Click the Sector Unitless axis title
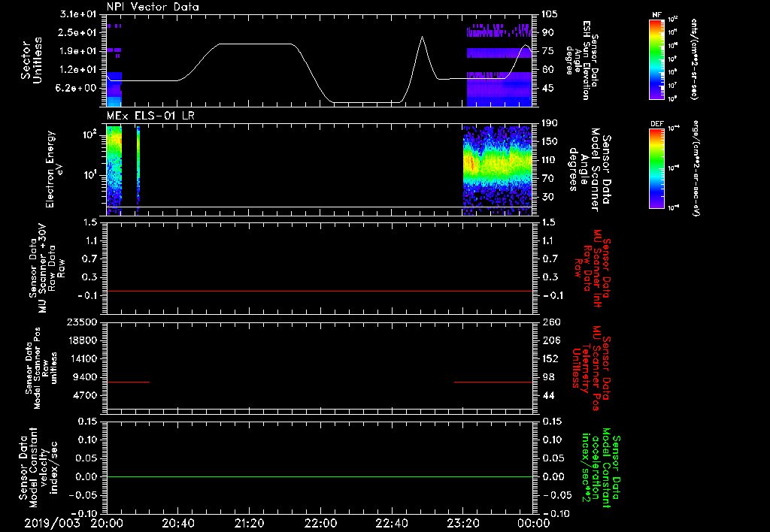The height and width of the screenshot is (532, 770). pos(32,60)
